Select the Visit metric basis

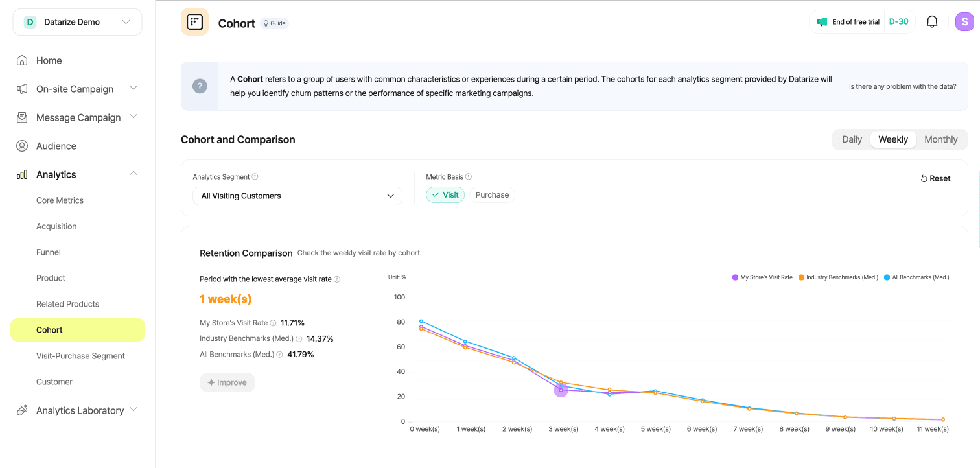pyautogui.click(x=445, y=194)
